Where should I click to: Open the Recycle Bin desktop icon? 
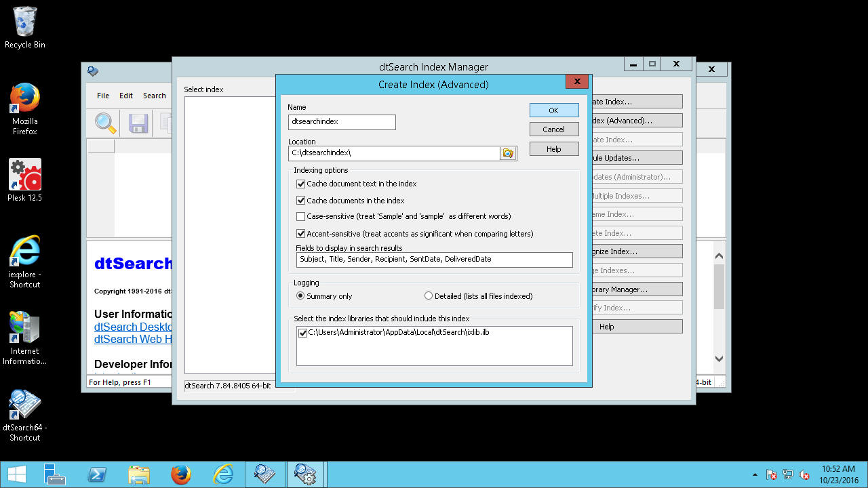(x=25, y=28)
